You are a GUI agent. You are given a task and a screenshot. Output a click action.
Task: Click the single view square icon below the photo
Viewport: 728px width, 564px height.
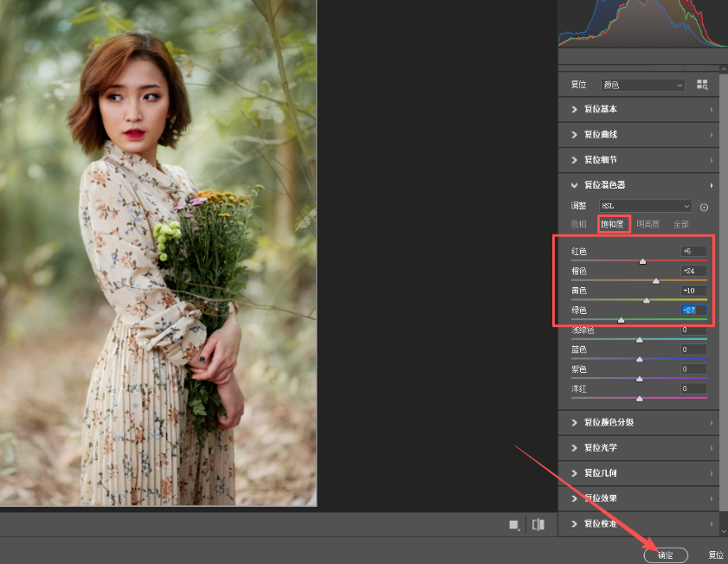click(514, 524)
